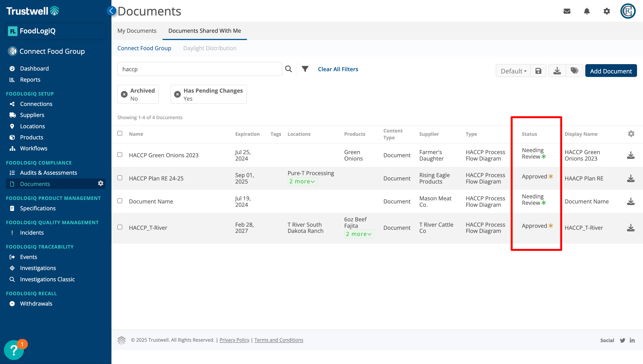Viewport: 643px width, 364px height.
Task: Click Clear All Filters
Action: [x=338, y=69]
